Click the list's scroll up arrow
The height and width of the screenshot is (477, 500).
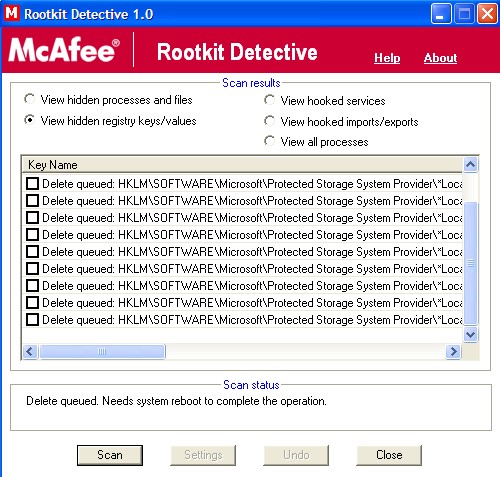coord(471,164)
